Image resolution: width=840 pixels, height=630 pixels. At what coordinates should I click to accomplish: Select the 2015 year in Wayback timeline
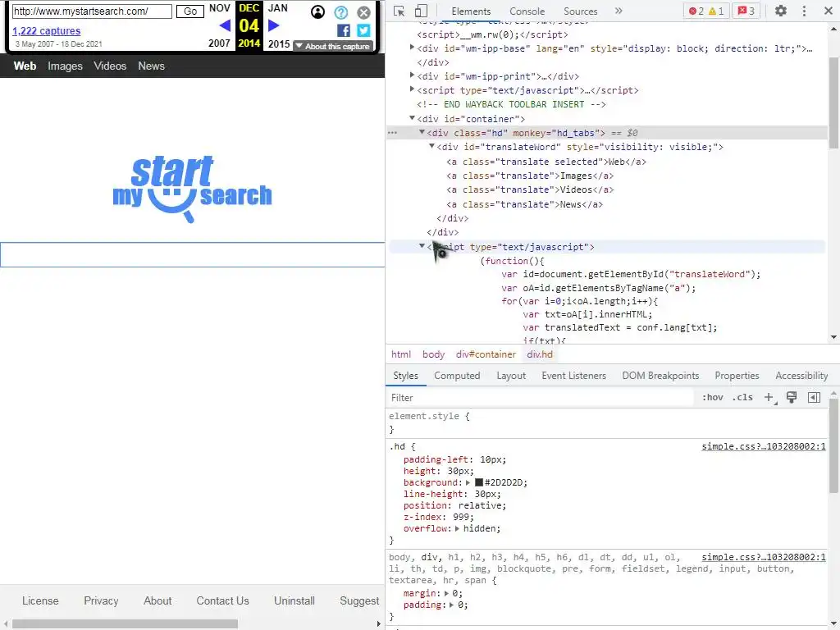coord(279,44)
